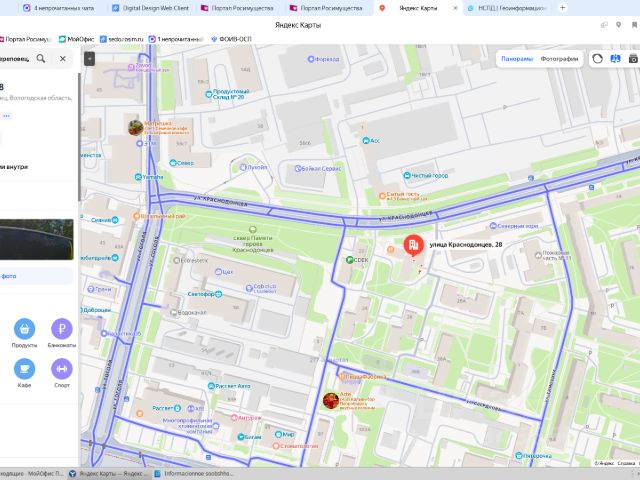Open the place photo thumbnail

tap(36, 240)
